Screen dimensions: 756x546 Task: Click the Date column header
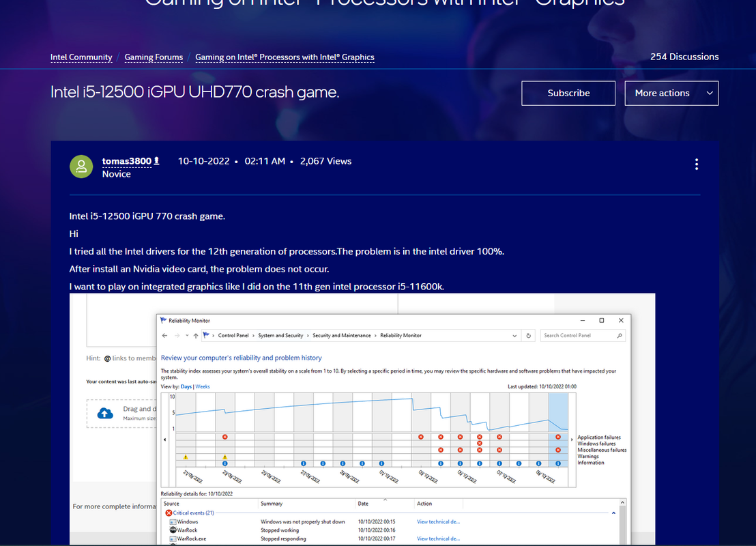point(363,504)
